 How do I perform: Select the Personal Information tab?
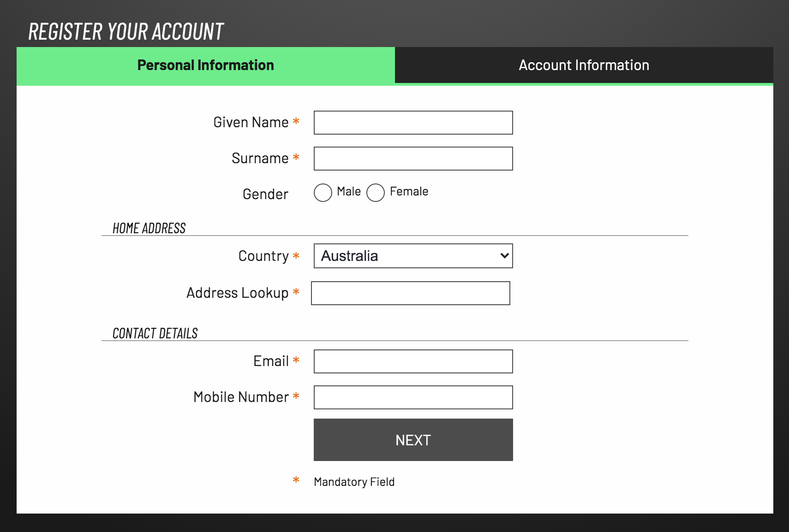tap(206, 65)
